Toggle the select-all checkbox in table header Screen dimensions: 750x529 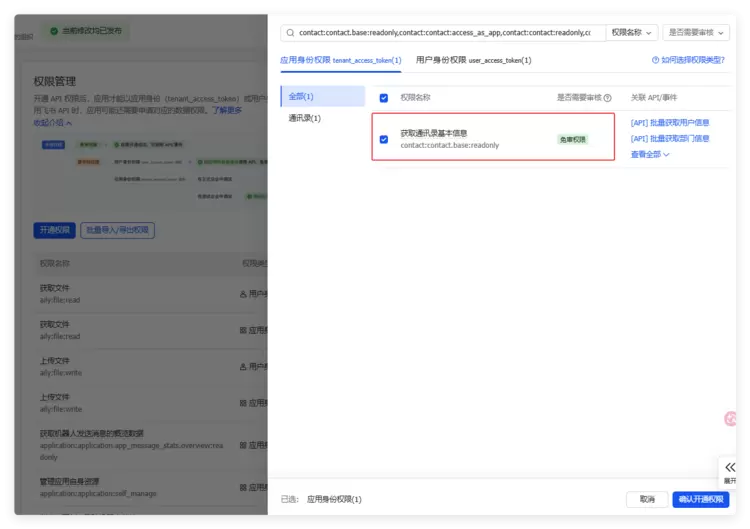coord(384,98)
